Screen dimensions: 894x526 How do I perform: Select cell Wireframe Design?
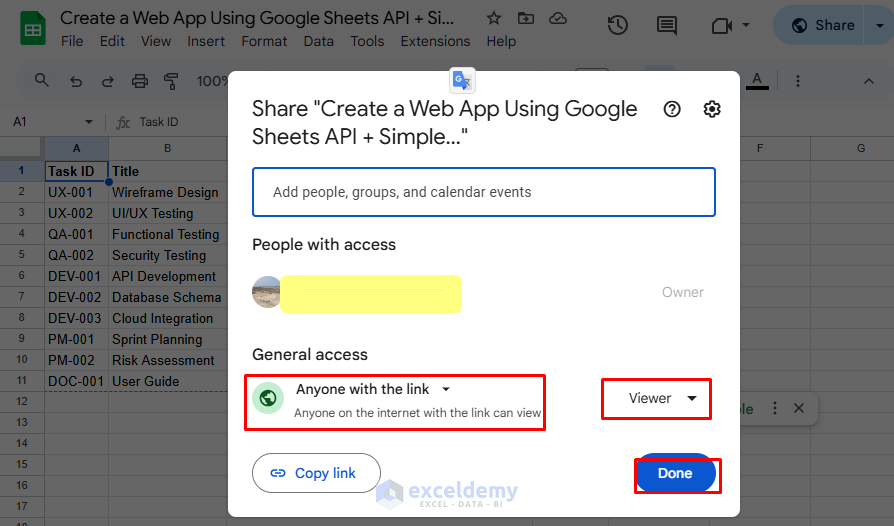(x=168, y=193)
